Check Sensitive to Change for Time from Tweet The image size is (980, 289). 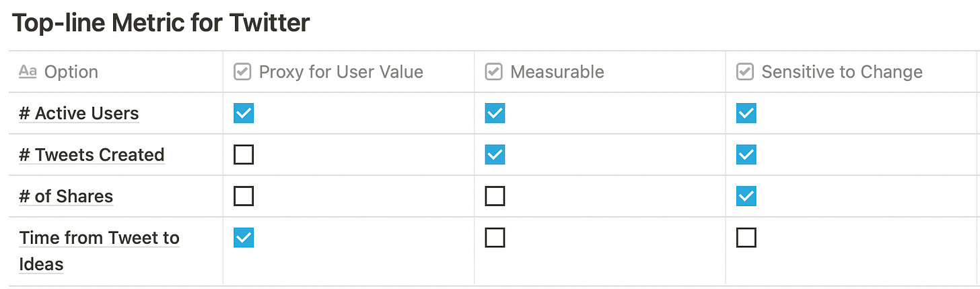tap(746, 238)
